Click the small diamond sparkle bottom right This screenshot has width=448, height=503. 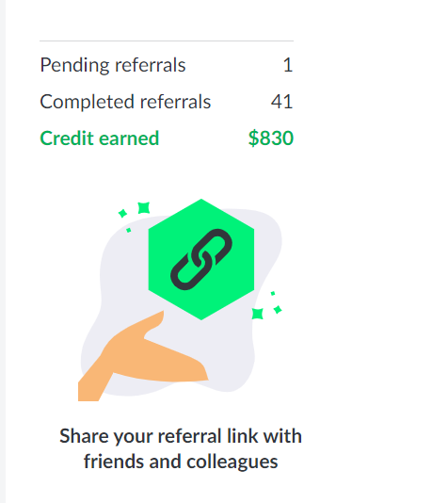coord(278,310)
